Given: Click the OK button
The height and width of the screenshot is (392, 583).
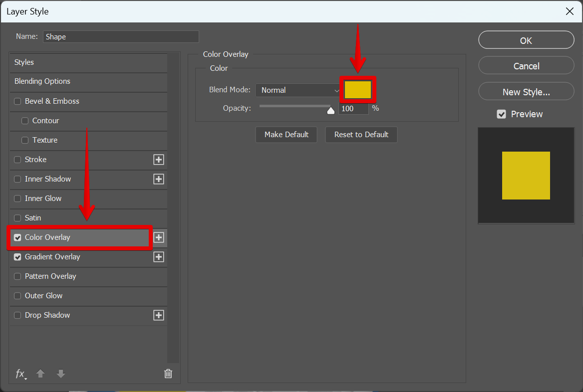Looking at the screenshot, I should click(x=526, y=40).
